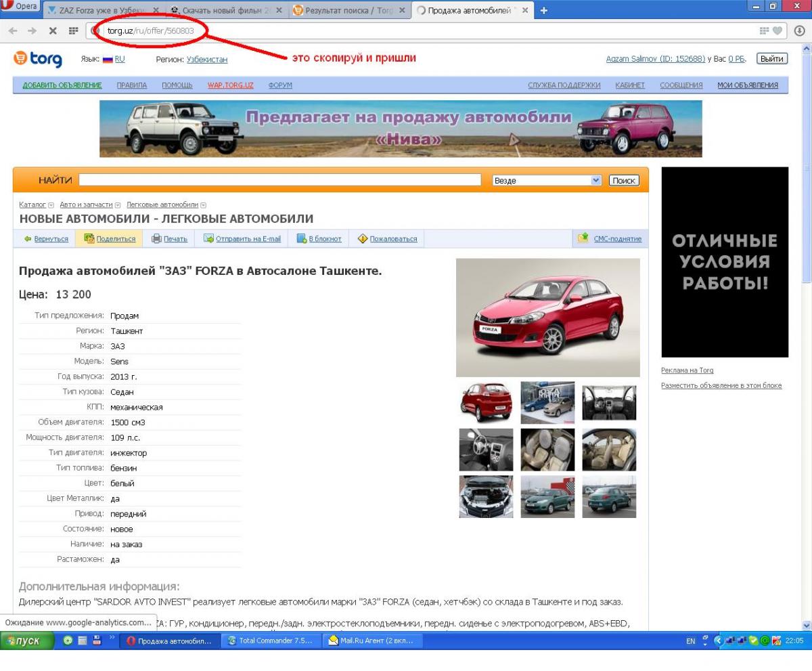
Task: Click the torg logo
Action: click(38, 60)
